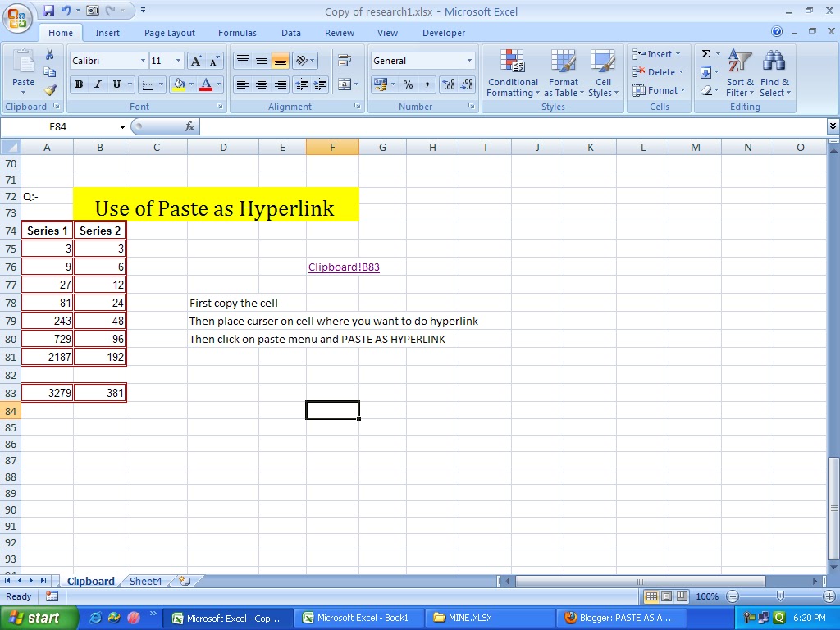Click the Increase Decimal icon

tap(450, 84)
